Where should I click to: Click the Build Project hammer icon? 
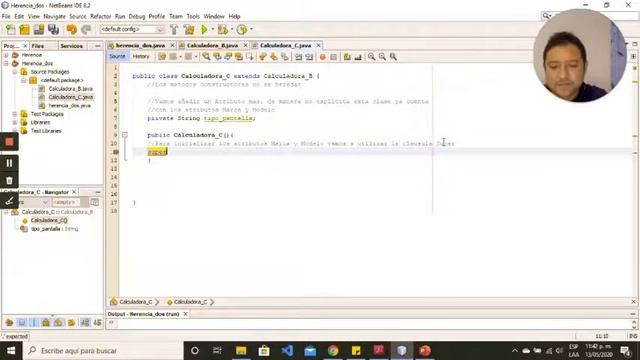tap(174, 29)
